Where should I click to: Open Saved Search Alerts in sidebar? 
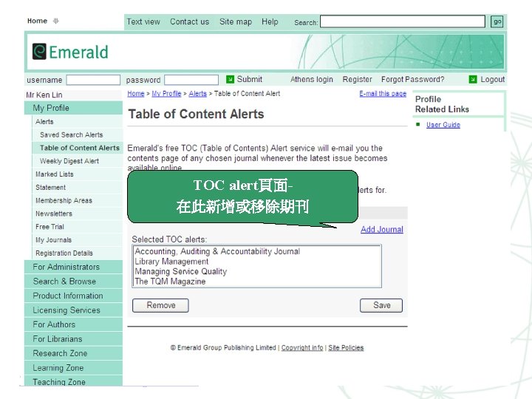[71, 134]
